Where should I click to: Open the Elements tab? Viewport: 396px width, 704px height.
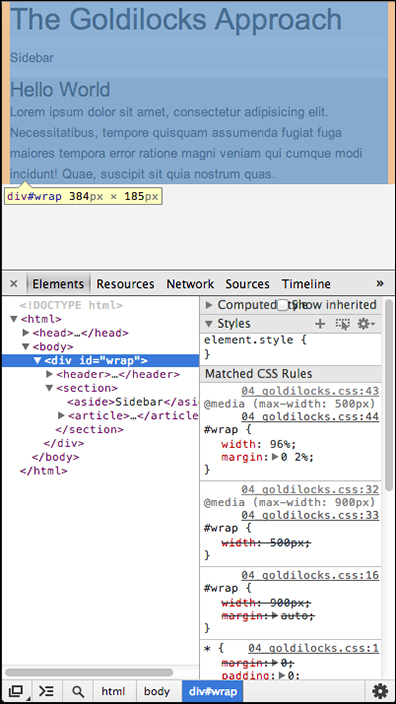pos(58,284)
